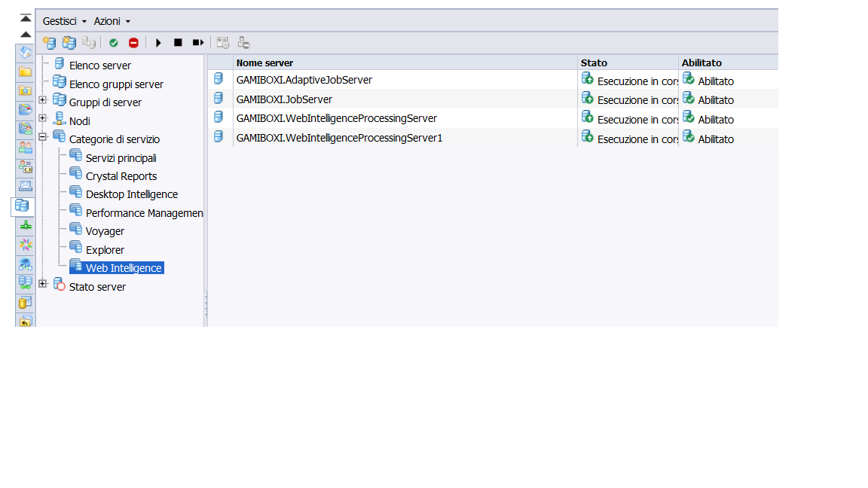
Task: Select GAMIBOXI.WebIntelligenceProcessingServer row
Action: [493, 118]
